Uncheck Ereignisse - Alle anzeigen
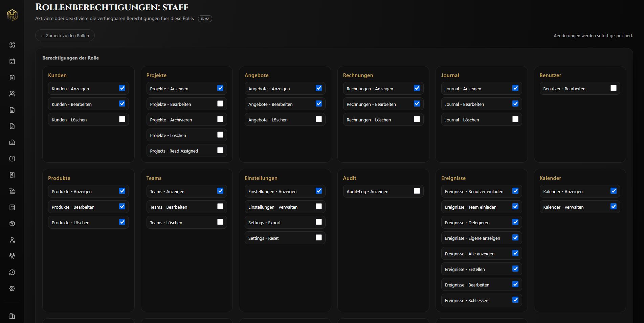Image resolution: width=644 pixels, height=323 pixels. tap(515, 253)
